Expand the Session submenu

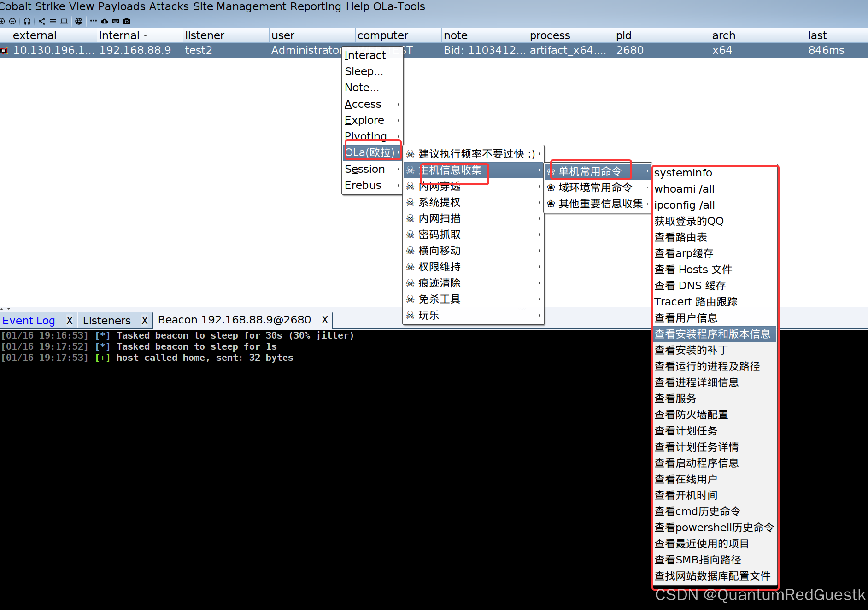click(372, 169)
